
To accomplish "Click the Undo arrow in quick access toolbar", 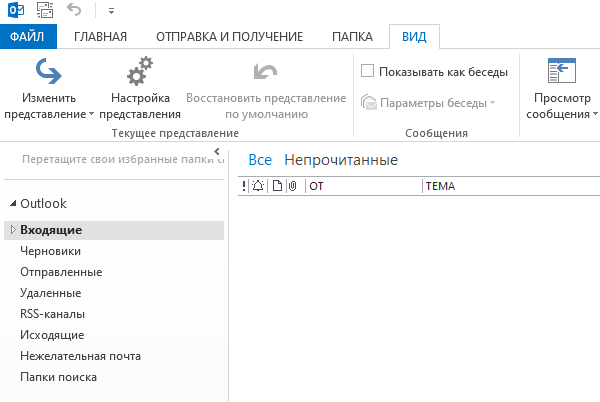I will tap(74, 9).
